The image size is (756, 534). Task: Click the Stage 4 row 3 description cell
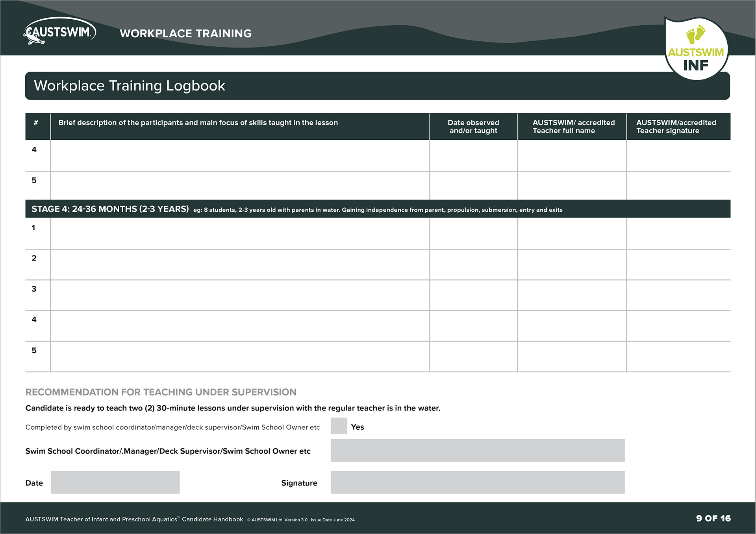coord(240,295)
